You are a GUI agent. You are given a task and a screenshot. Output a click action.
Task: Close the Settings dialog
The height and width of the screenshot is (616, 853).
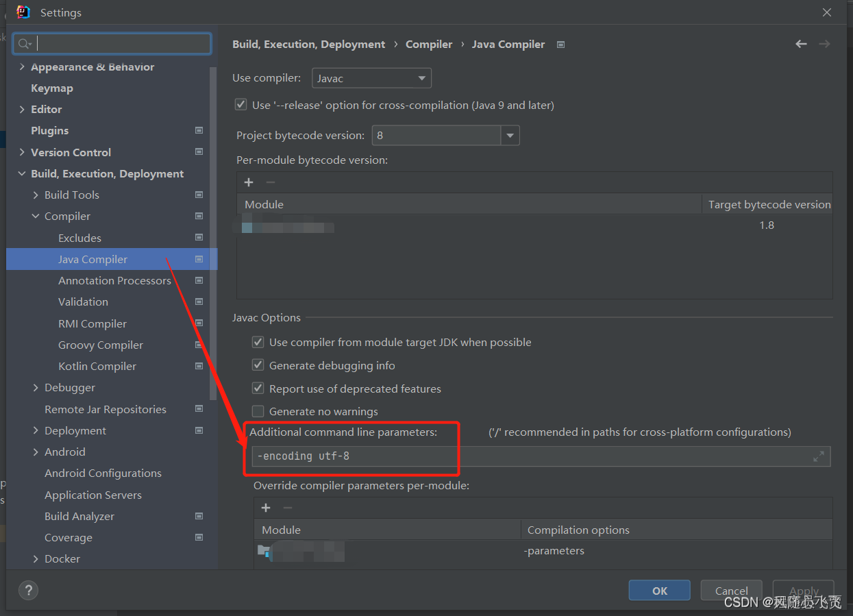(x=827, y=12)
